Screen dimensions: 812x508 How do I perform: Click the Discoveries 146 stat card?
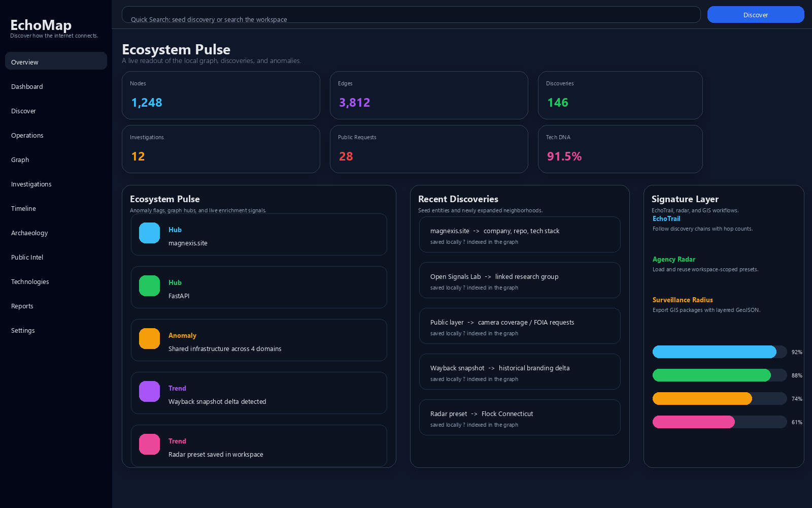pos(620,95)
